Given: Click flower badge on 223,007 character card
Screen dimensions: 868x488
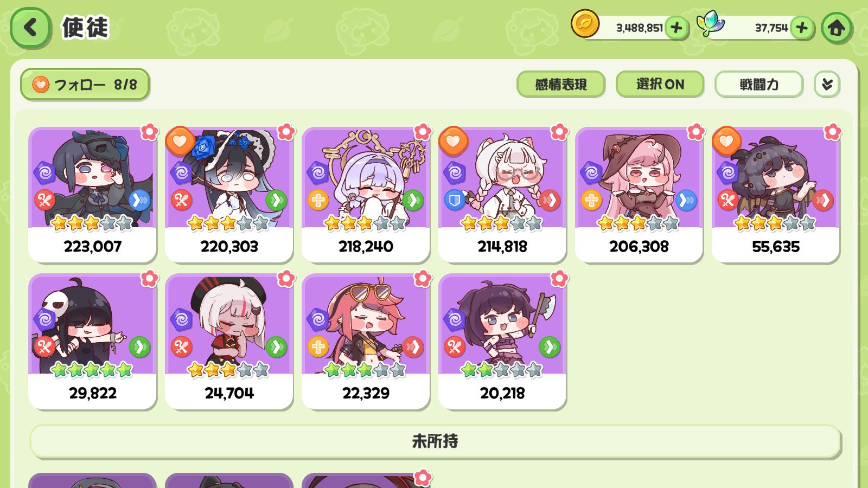Looking at the screenshot, I should (x=149, y=132).
